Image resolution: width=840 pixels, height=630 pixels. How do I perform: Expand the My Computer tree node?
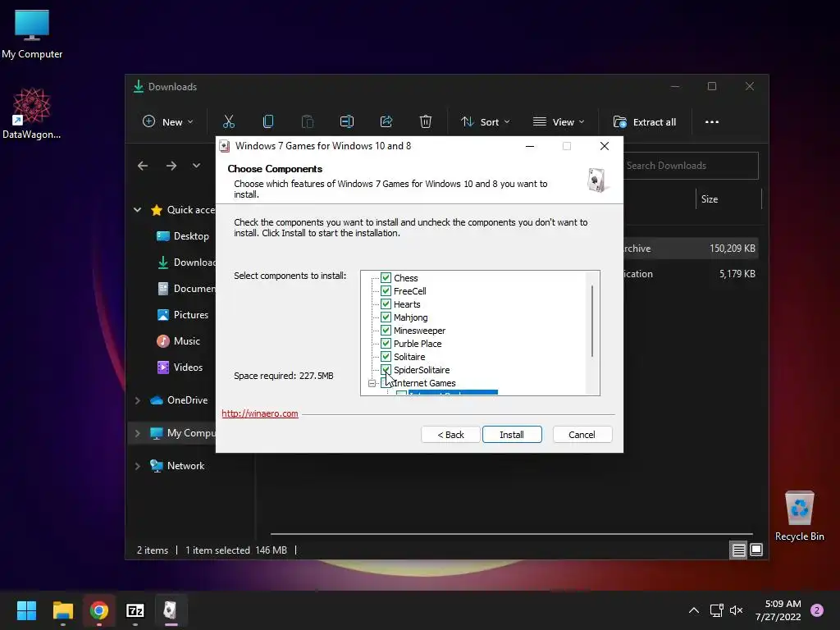point(138,433)
